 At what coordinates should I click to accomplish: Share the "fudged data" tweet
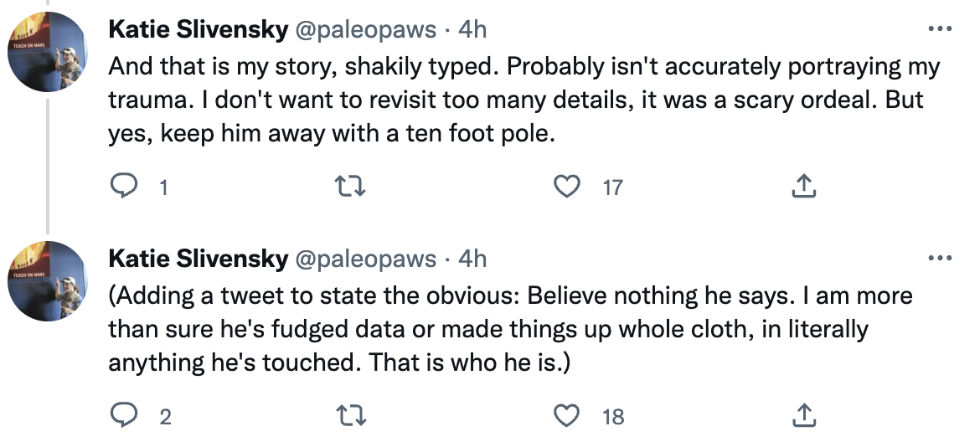[x=803, y=415]
